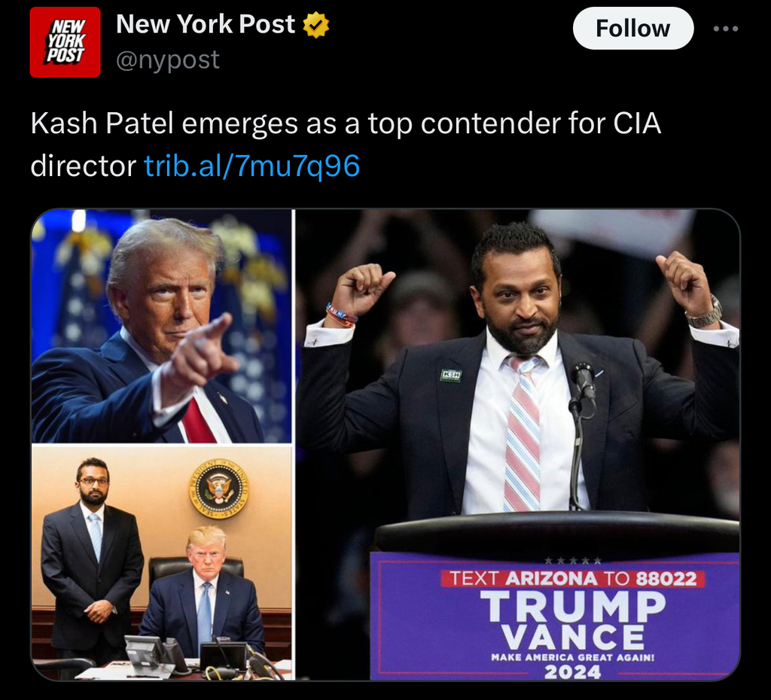Click the gold verified badge

pyautogui.click(x=315, y=25)
